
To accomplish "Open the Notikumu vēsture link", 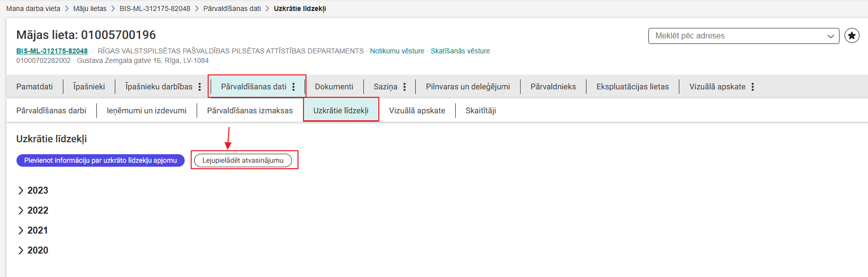I will pyautogui.click(x=397, y=51).
